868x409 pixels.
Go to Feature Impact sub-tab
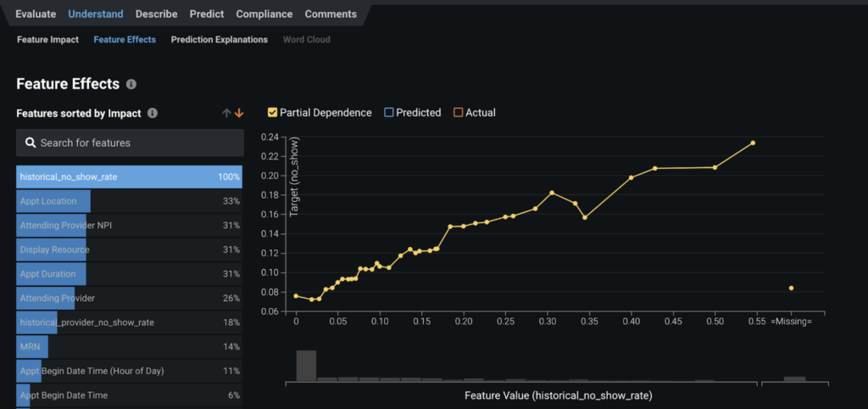point(47,39)
